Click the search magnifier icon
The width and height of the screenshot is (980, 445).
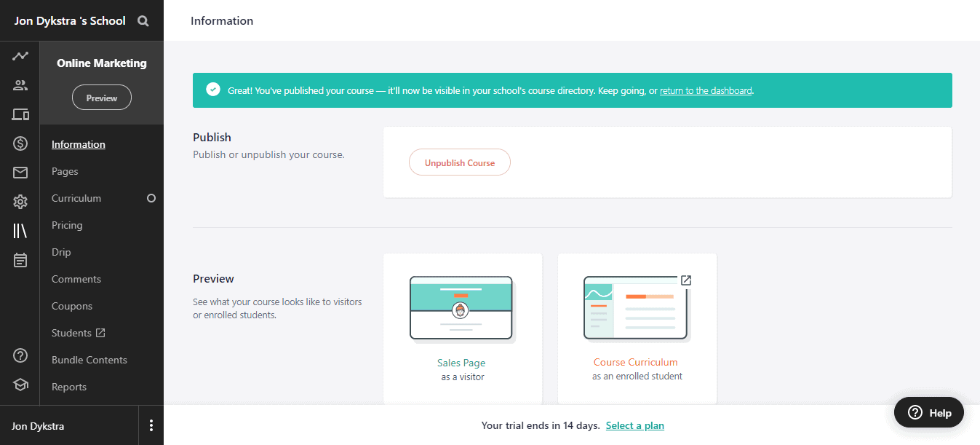click(143, 21)
